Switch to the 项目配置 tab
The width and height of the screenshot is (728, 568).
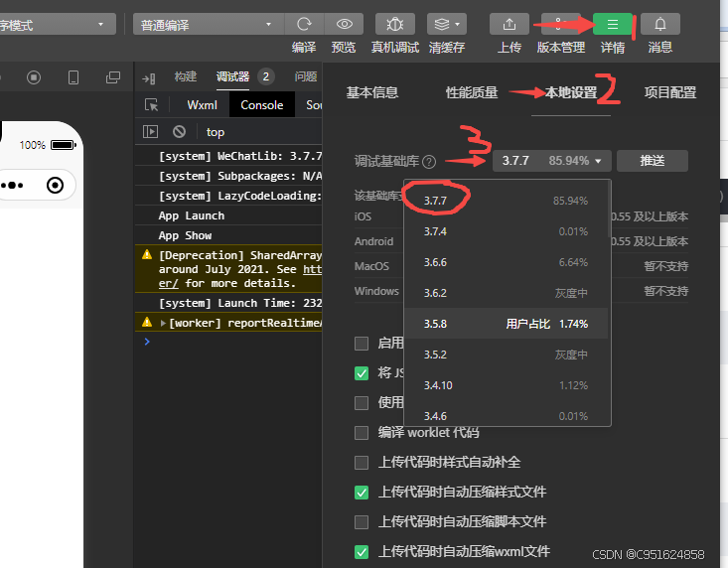(670, 92)
